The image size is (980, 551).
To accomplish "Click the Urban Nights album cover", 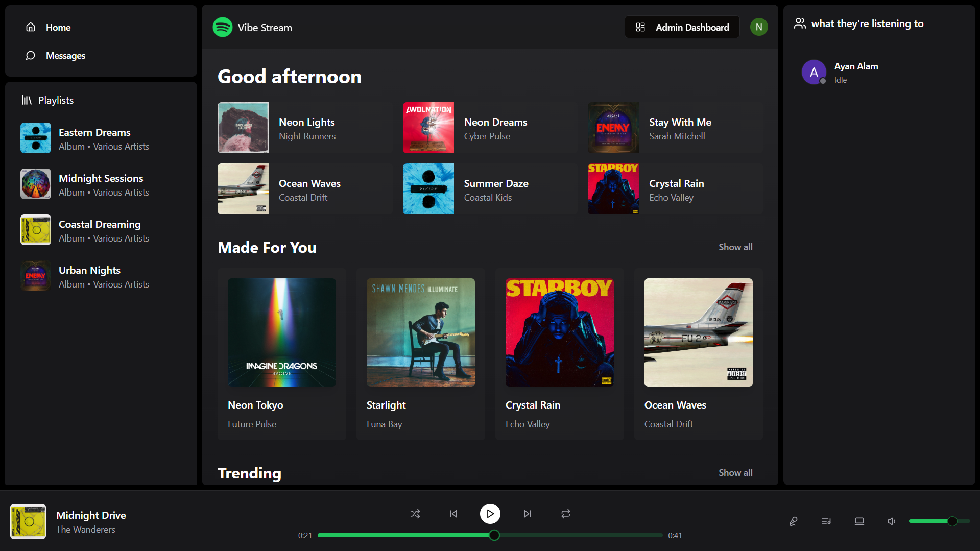I will 36,276.
